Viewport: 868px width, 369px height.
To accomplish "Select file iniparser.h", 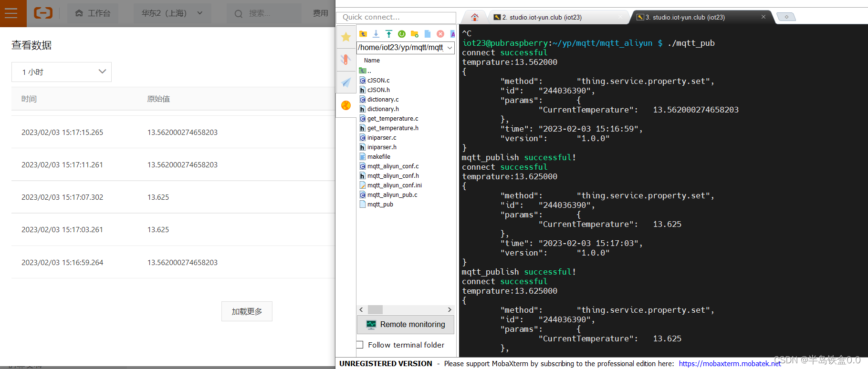I will (x=378, y=147).
